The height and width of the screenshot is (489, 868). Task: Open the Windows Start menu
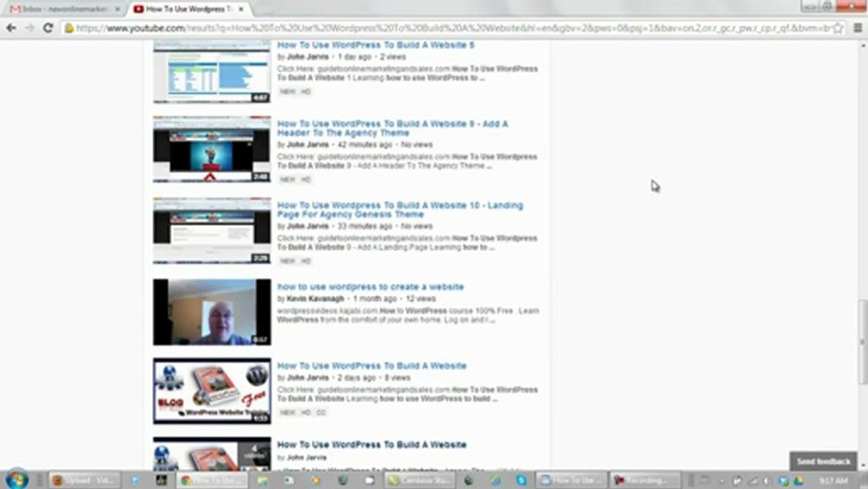point(16,479)
